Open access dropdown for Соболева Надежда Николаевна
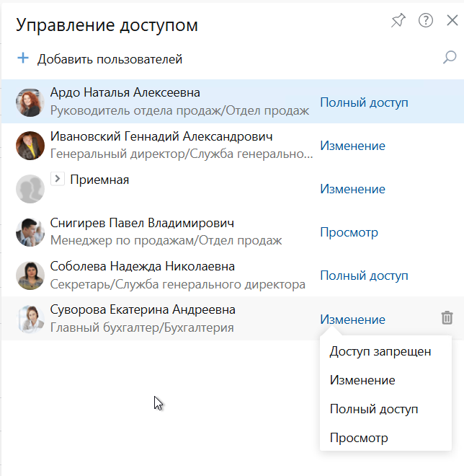 364,276
